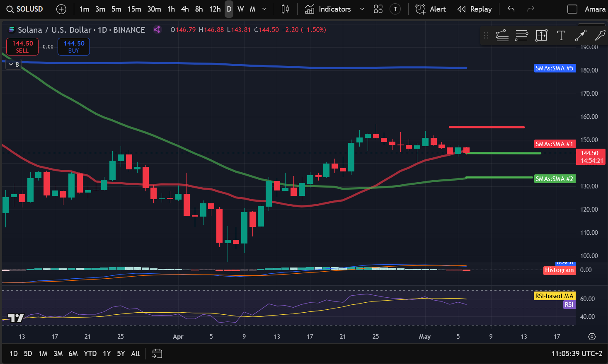Screen dimensions: 608x364
Task: Open the layout grid selector
Action: coord(378,9)
